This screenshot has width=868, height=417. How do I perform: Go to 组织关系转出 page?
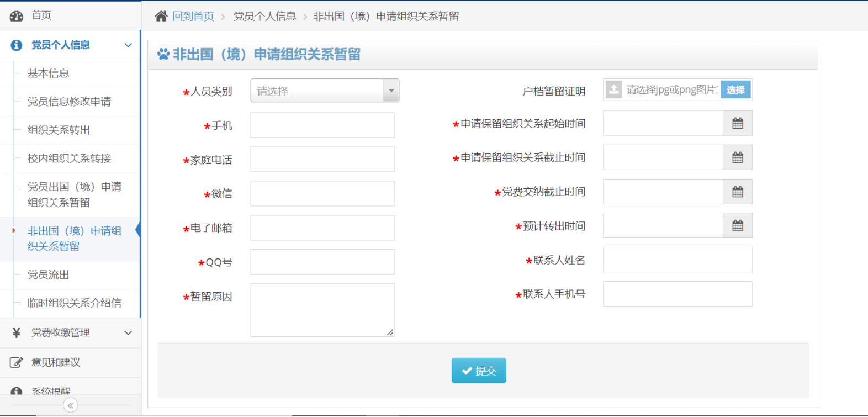pos(59,130)
